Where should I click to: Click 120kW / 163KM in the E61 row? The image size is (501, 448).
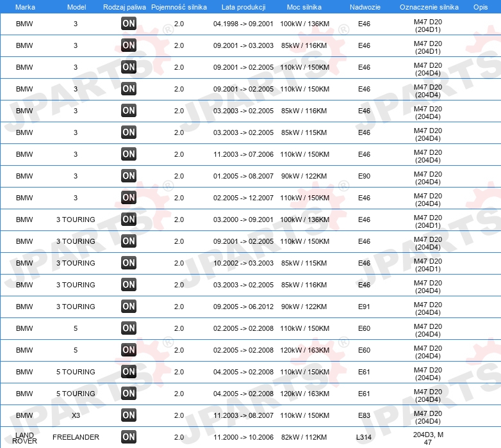coord(304,394)
